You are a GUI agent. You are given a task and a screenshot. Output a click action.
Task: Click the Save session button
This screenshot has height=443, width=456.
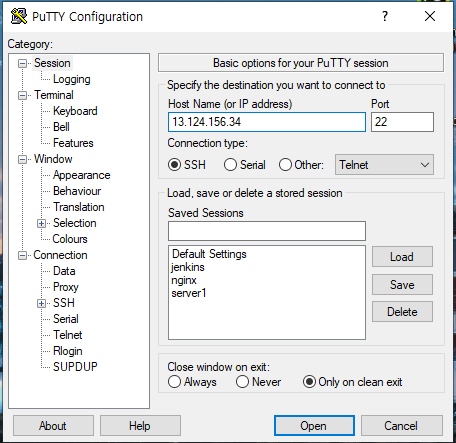coord(402,285)
